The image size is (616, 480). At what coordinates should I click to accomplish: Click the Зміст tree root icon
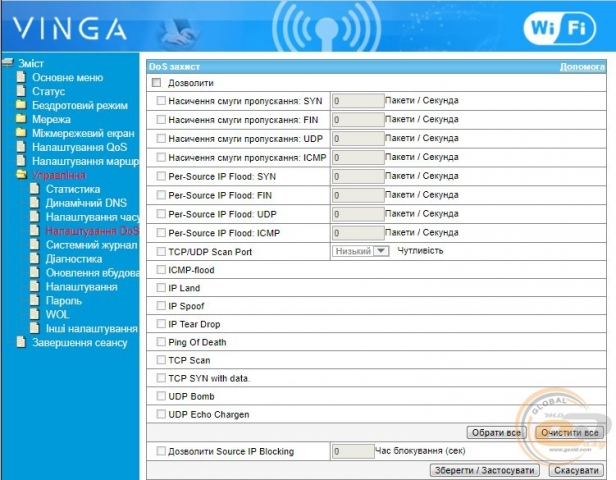tap(7, 62)
